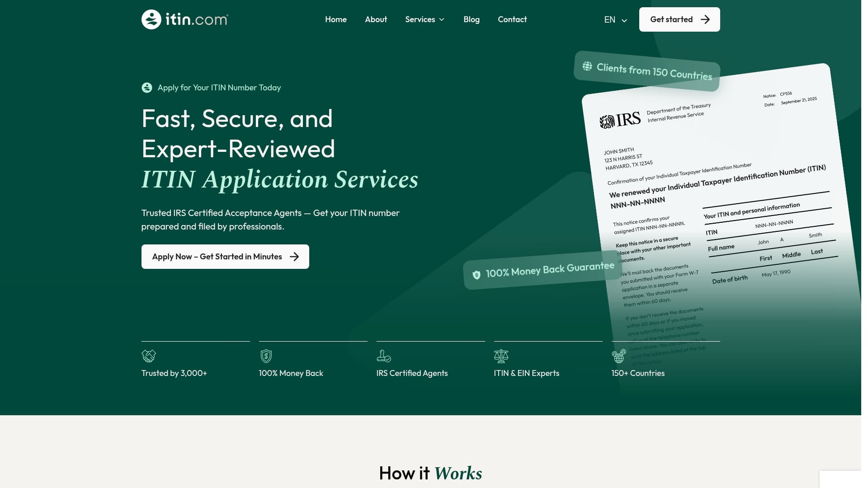The height and width of the screenshot is (488, 868).
Task: Click the Services chevron arrow
Action: point(442,19)
